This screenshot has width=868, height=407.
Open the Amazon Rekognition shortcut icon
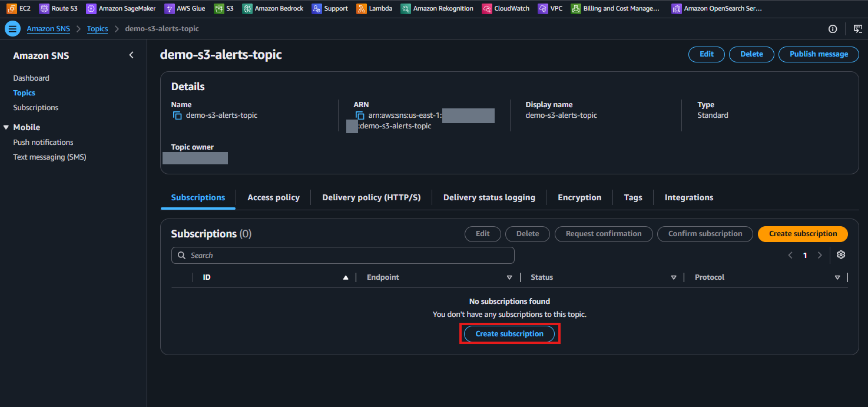tap(405, 9)
